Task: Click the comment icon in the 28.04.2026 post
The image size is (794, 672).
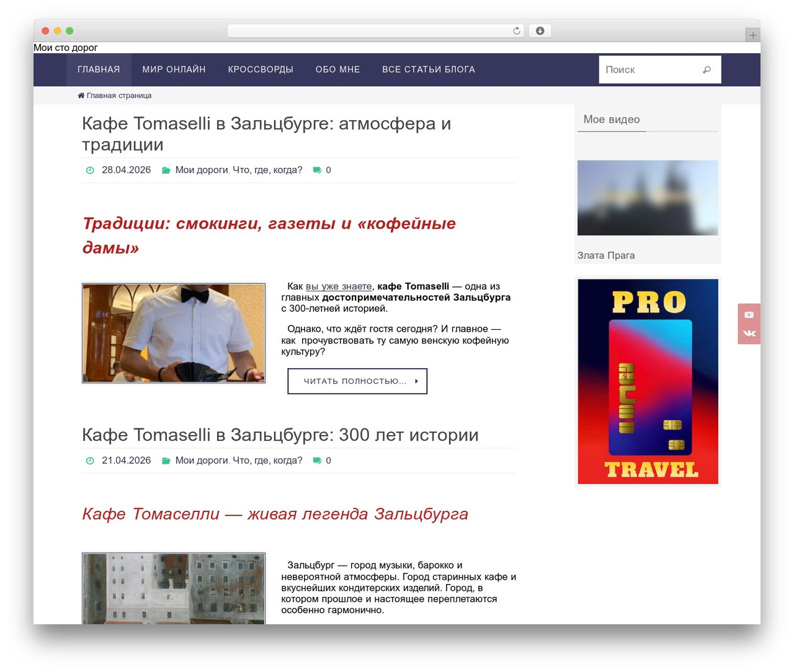Action: (x=317, y=170)
